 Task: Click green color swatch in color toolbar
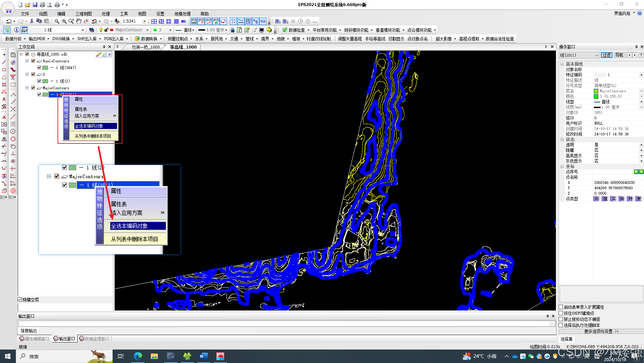coord(155,30)
